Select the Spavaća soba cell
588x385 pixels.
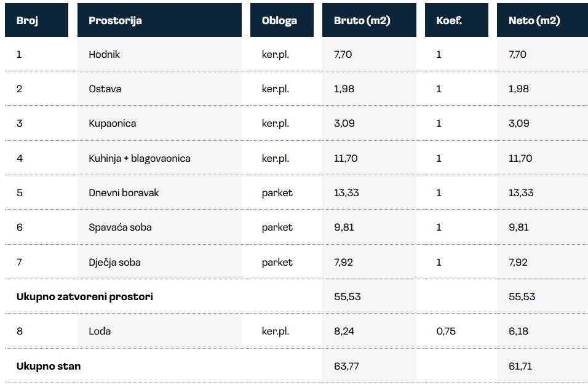pyautogui.click(x=120, y=227)
